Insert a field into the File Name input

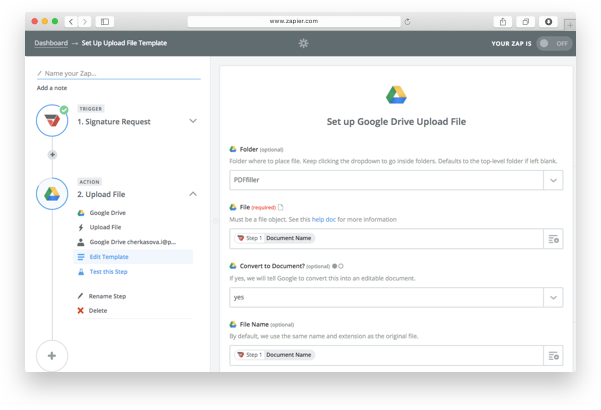(553, 356)
